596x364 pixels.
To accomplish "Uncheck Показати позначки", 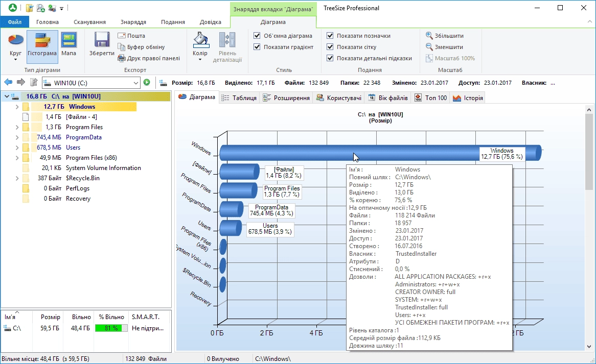I will (x=330, y=36).
